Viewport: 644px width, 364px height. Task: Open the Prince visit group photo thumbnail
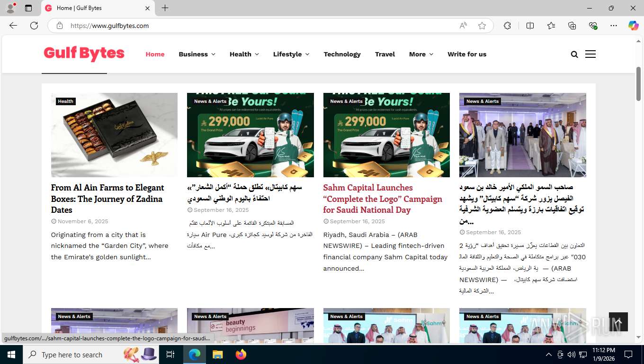pyautogui.click(x=523, y=135)
